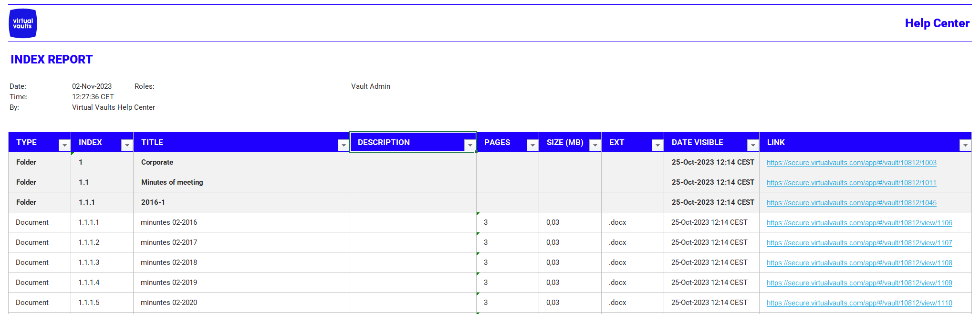Click the Virtual Vaults logo
This screenshot has width=980, height=314.
click(23, 23)
